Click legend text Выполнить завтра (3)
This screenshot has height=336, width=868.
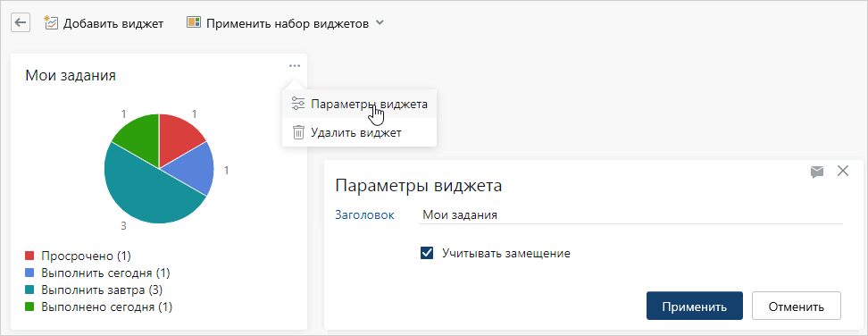102,290
